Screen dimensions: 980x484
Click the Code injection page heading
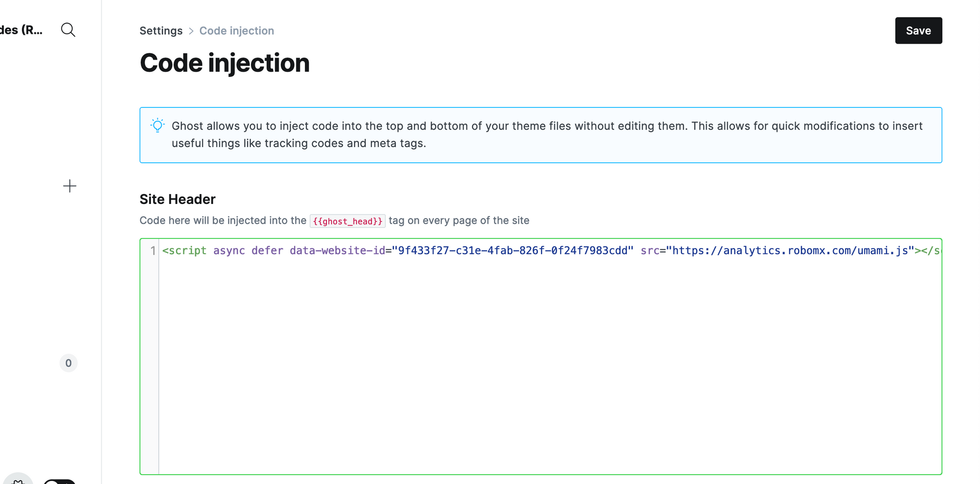224,63
